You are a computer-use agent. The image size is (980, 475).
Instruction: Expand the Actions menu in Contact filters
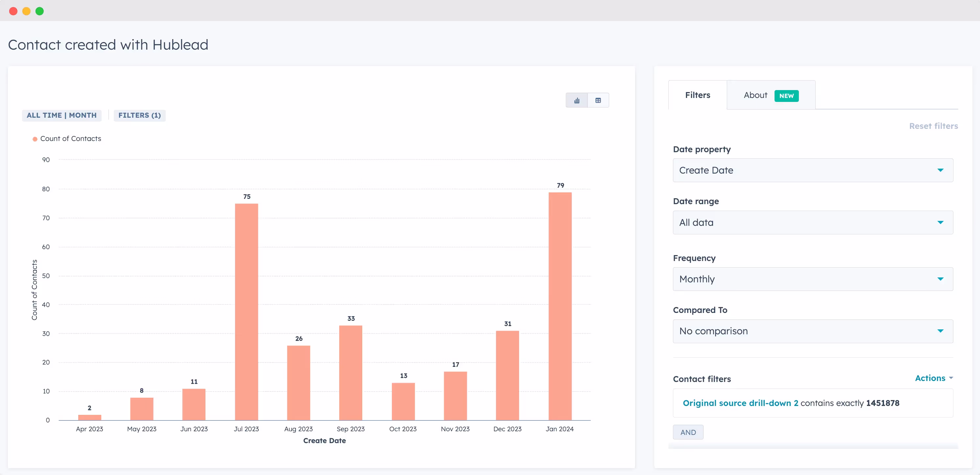[x=934, y=378]
